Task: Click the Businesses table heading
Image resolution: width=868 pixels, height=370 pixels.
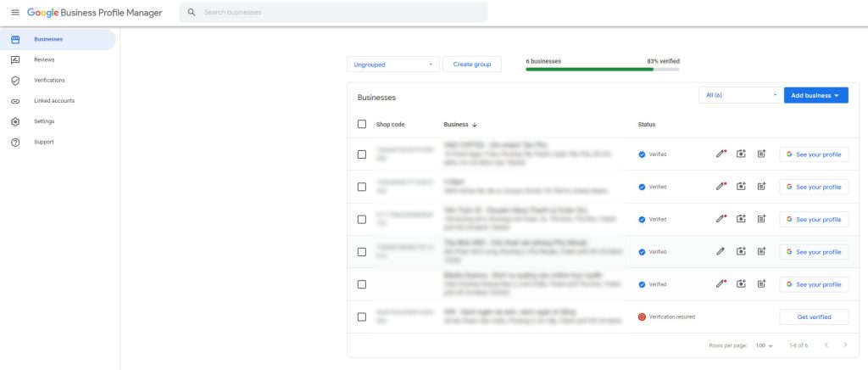Action: tap(376, 98)
